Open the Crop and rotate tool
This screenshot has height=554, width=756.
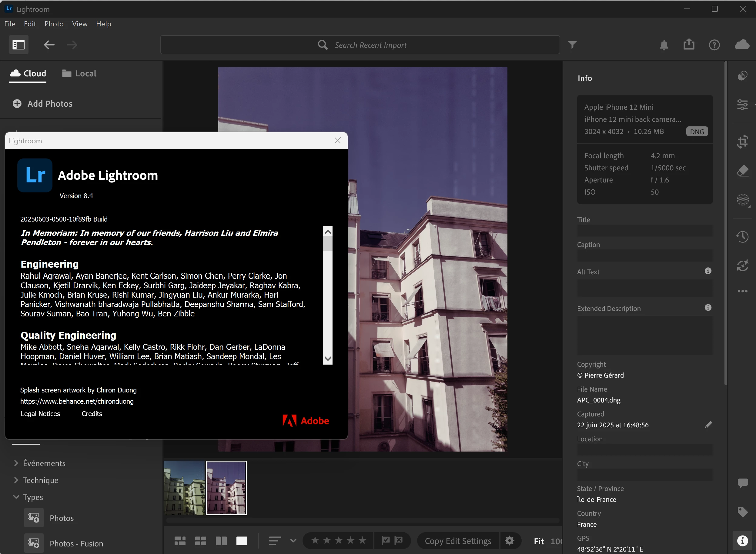[x=742, y=141]
